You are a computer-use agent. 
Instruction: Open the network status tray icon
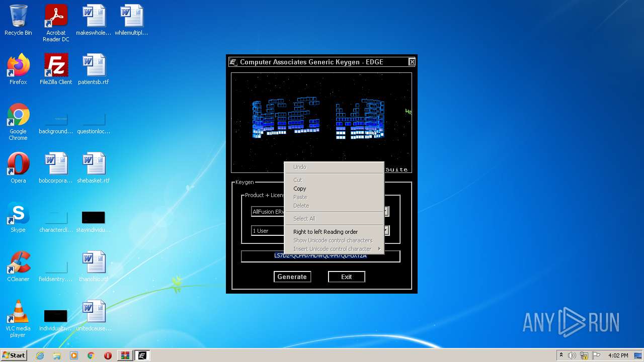click(584, 355)
